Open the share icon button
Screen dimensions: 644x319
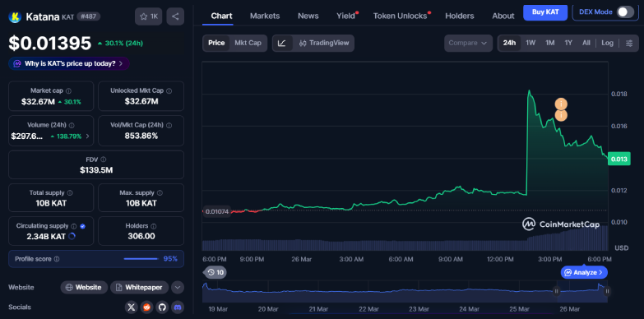coord(175,16)
